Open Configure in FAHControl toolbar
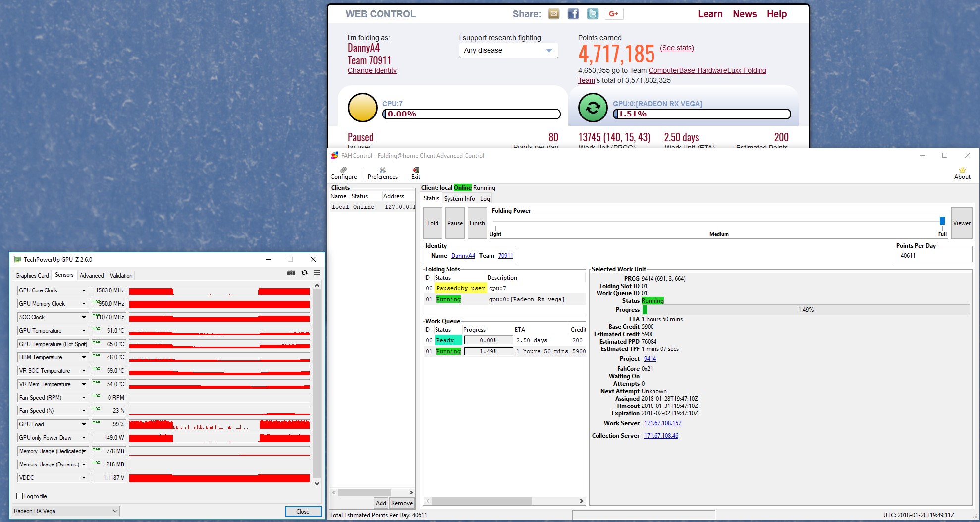This screenshot has height=522, width=980. (x=344, y=173)
